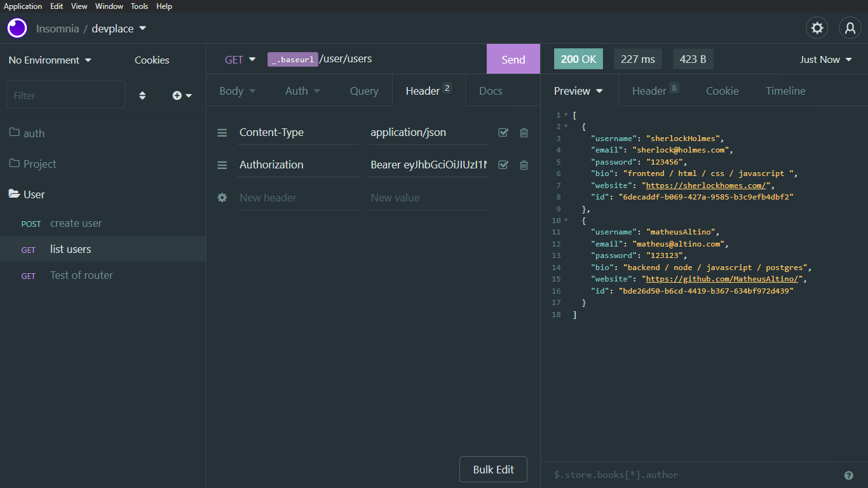Image resolution: width=868 pixels, height=488 pixels.
Task: Switch to the Timeline tab
Action: pos(785,91)
